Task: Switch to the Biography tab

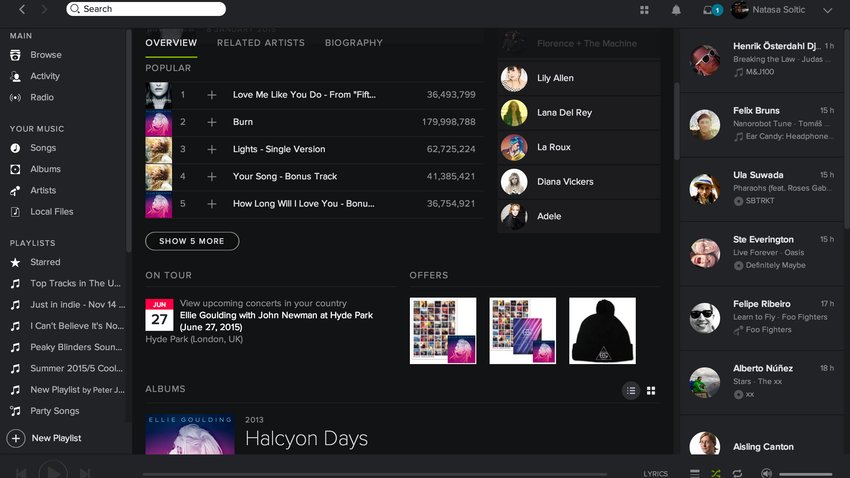Action: point(353,43)
